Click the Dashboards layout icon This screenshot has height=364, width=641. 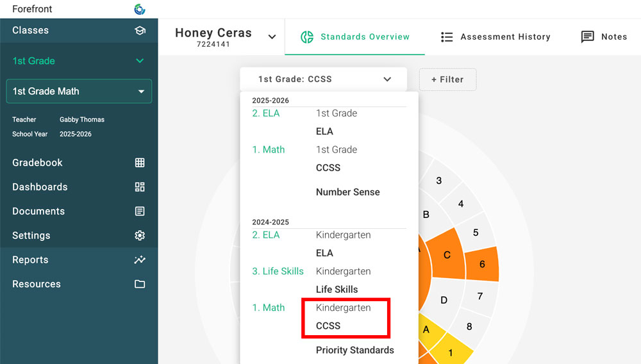140,187
